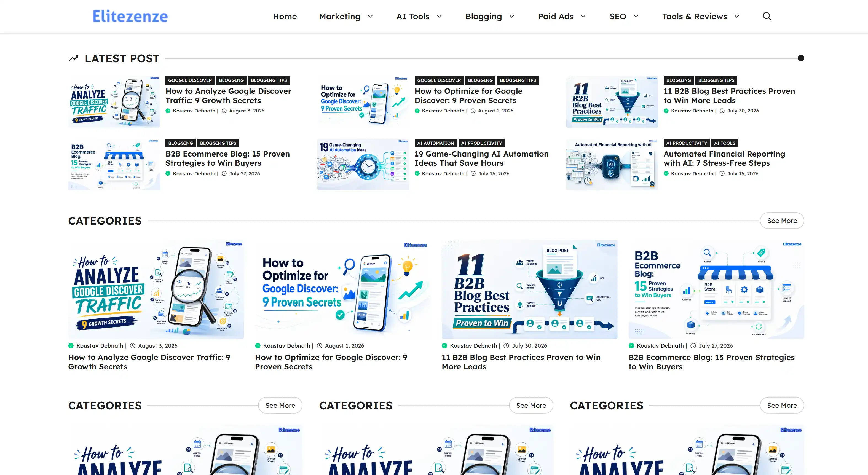The height and width of the screenshot is (475, 868).
Task: Click the black dot at the Latest Post line end
Action: [x=801, y=58]
